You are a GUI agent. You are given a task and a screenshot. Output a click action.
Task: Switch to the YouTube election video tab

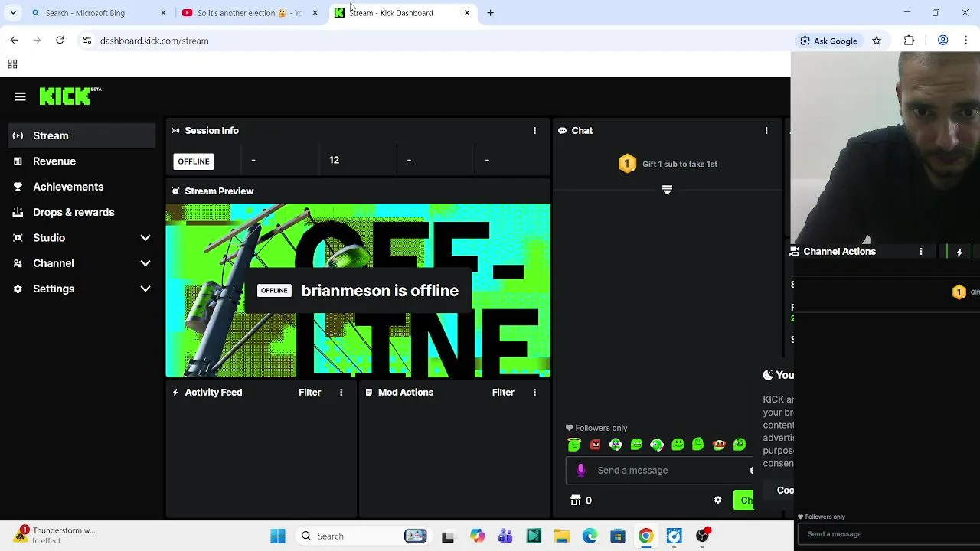point(250,13)
